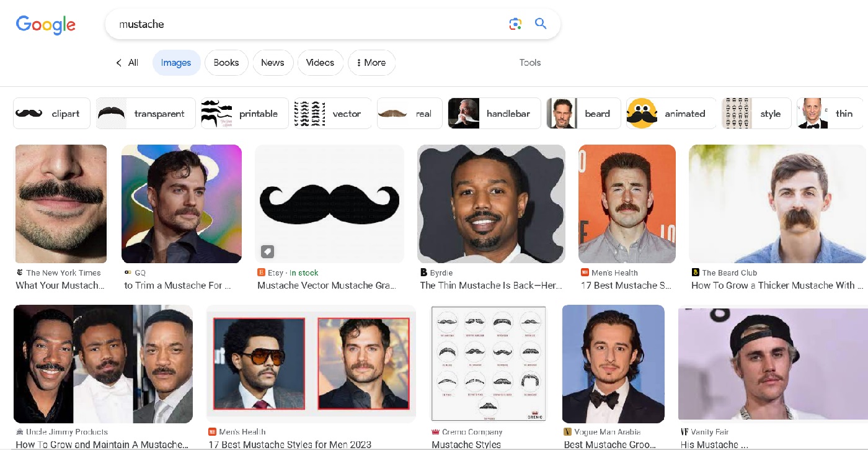
Task: Click the Google logo
Action: coord(45,25)
